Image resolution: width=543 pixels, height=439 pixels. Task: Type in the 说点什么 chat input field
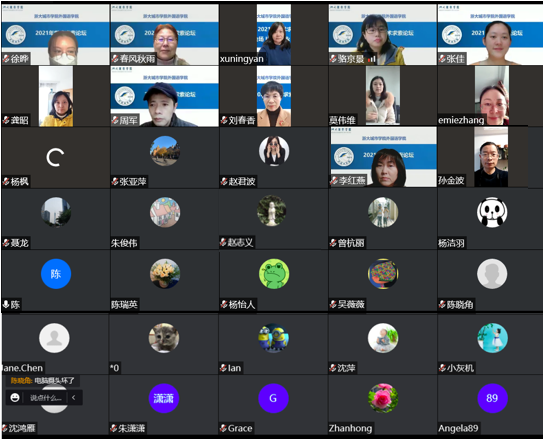46,398
